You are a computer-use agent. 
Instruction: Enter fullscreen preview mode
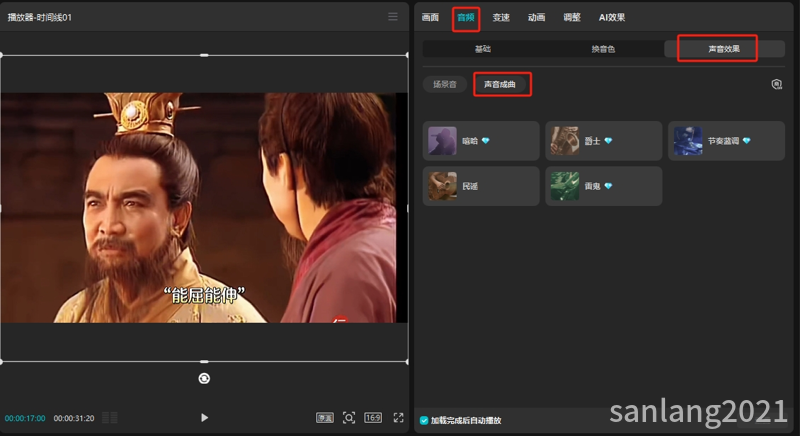398,418
